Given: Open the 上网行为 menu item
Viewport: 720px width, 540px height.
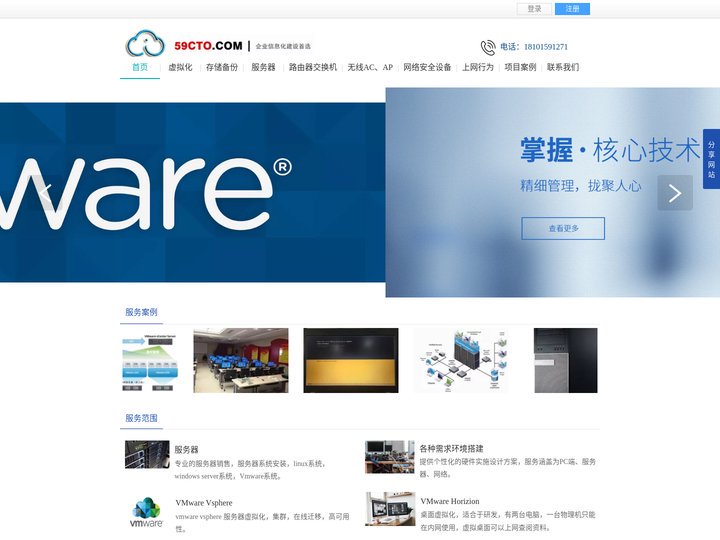Looking at the screenshot, I should (x=478, y=68).
